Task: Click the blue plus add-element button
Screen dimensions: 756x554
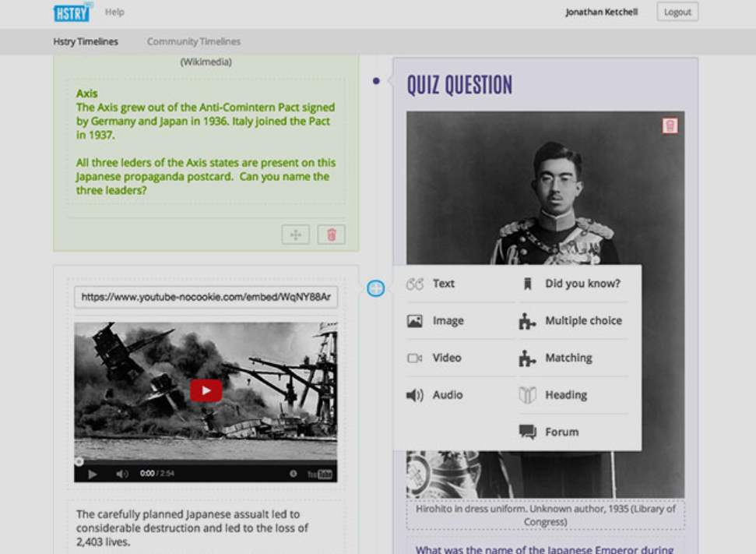Action: 375,288
